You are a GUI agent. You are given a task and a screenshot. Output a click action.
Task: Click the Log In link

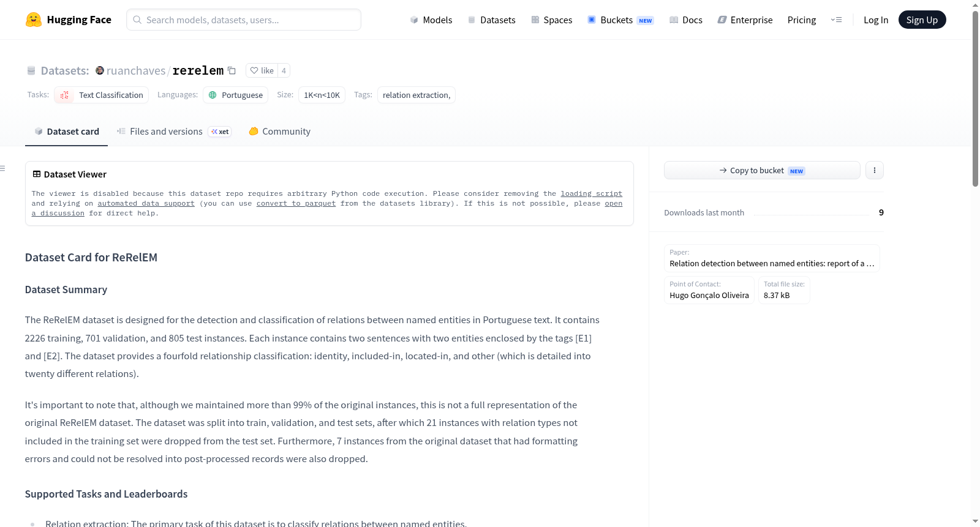876,20
